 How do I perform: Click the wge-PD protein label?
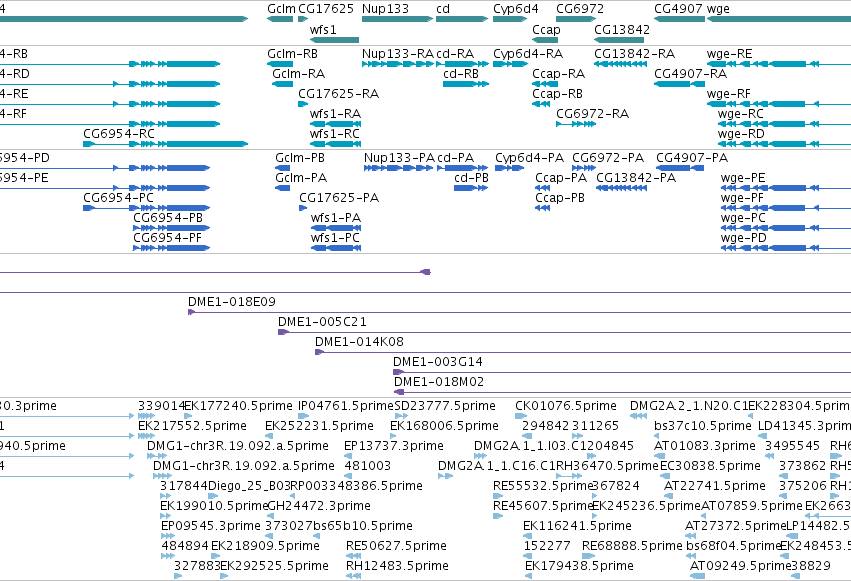click(x=744, y=238)
